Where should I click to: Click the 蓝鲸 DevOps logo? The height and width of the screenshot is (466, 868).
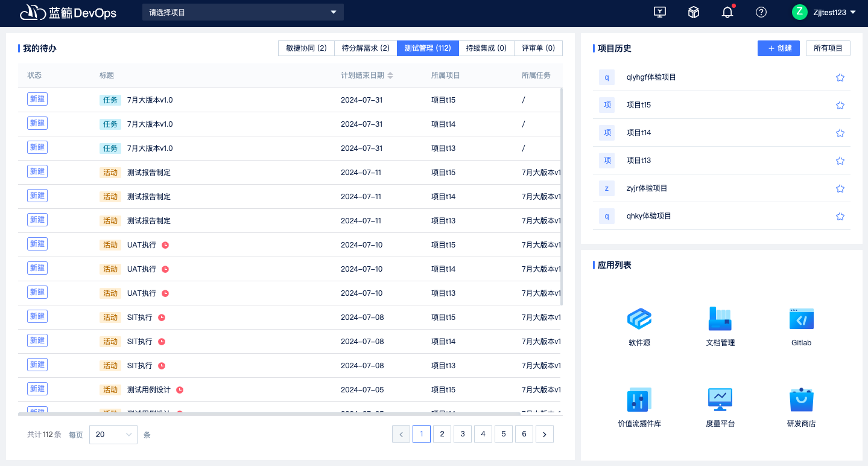(68, 12)
